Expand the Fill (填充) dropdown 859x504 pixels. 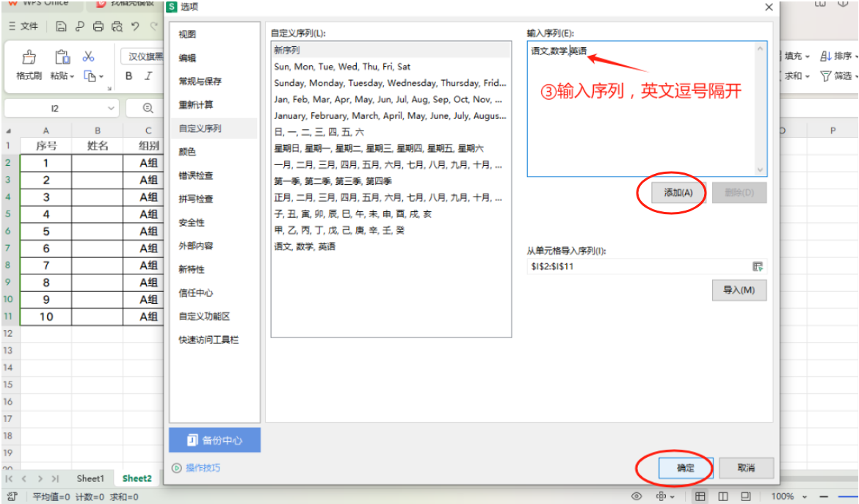808,56
